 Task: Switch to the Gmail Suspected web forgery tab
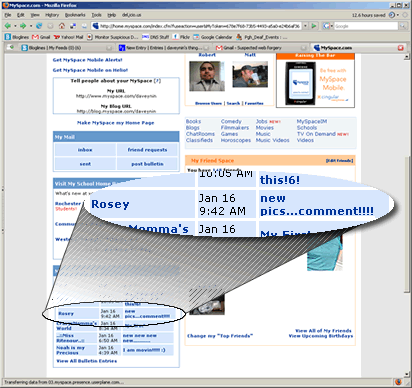coord(261,48)
